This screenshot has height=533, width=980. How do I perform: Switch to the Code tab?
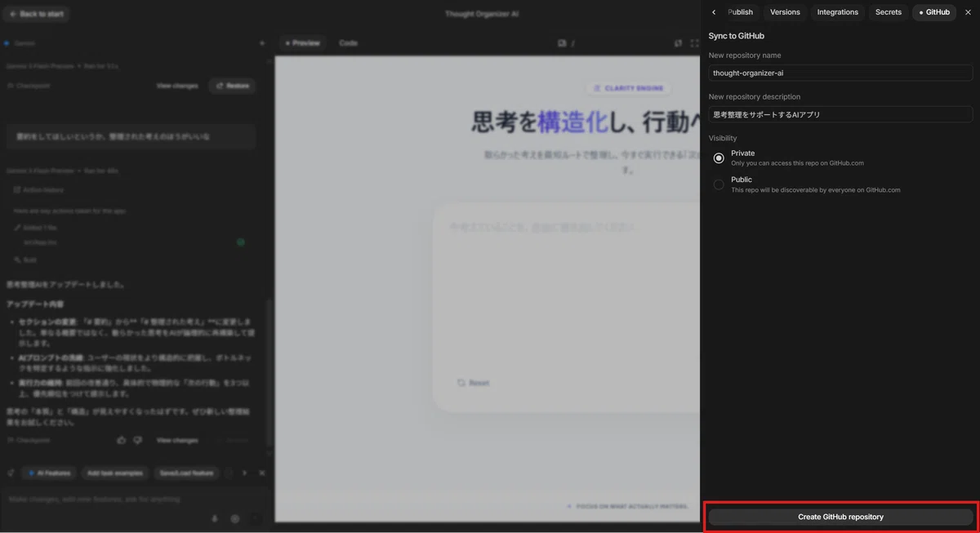[348, 42]
